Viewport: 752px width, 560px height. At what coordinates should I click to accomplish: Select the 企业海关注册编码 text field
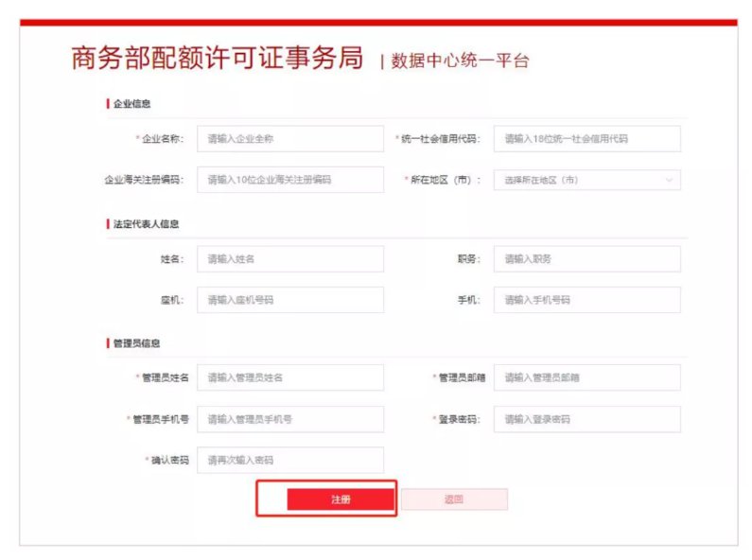(x=290, y=180)
